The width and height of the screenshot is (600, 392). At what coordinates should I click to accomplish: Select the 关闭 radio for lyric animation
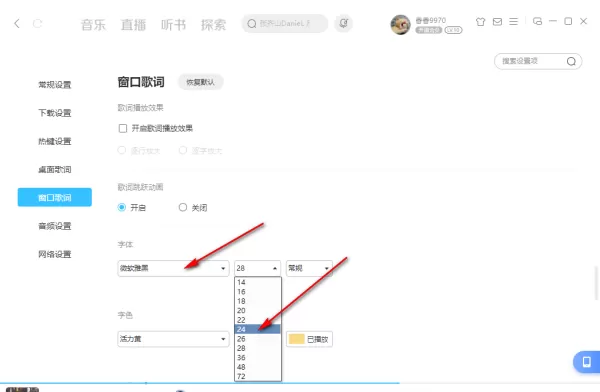pyautogui.click(x=183, y=207)
